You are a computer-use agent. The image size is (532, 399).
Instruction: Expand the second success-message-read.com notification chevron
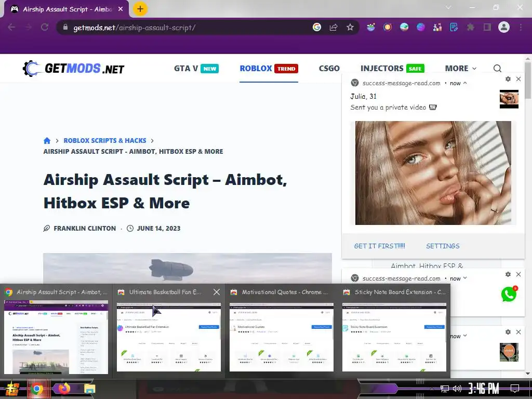pyautogui.click(x=465, y=278)
